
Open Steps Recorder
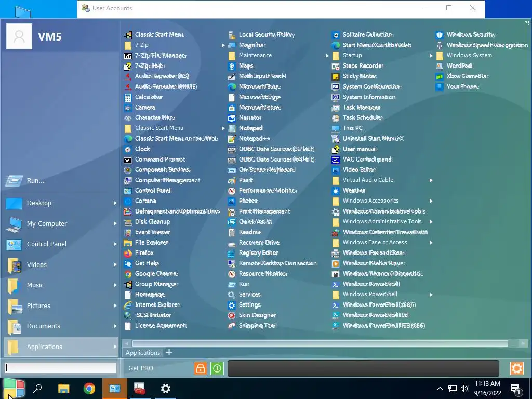point(357,66)
